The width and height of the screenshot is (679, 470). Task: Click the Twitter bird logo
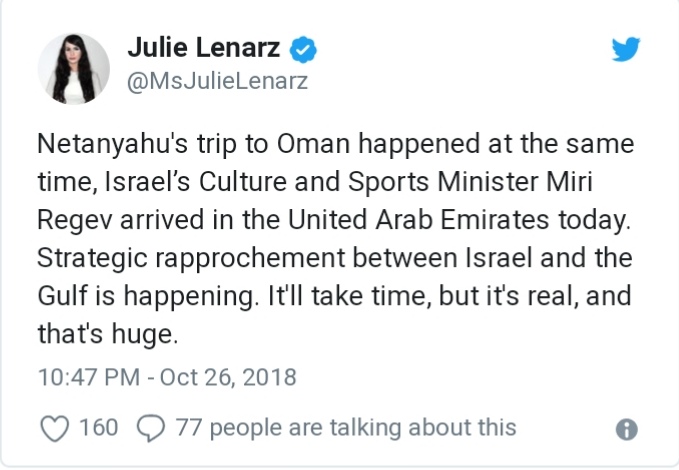coord(626,49)
